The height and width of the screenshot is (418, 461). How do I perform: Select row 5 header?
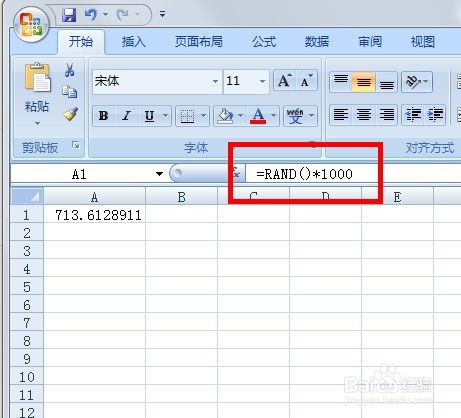(x=27, y=287)
